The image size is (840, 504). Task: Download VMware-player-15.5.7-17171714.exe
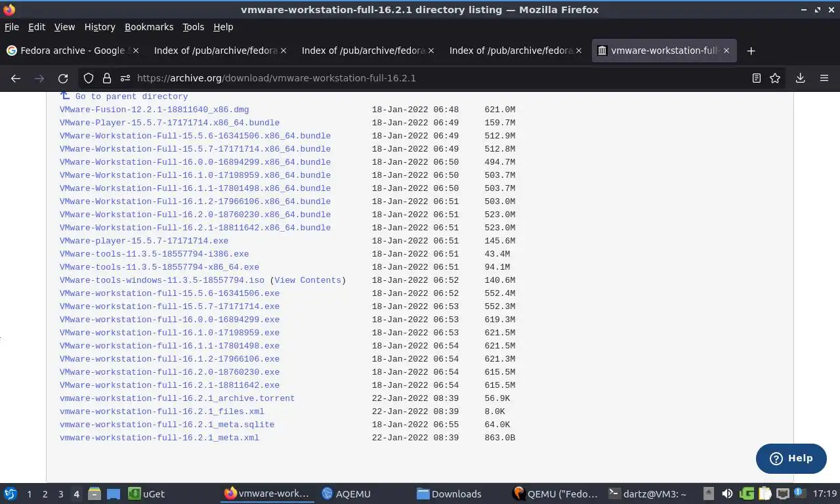point(144,241)
